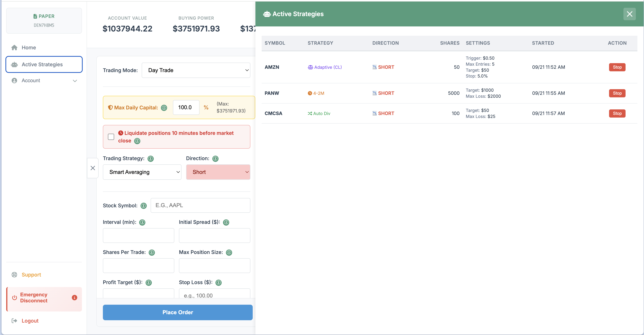Click the Stock Symbol input field
Viewport: 644px width, 335px height.
[200, 205]
